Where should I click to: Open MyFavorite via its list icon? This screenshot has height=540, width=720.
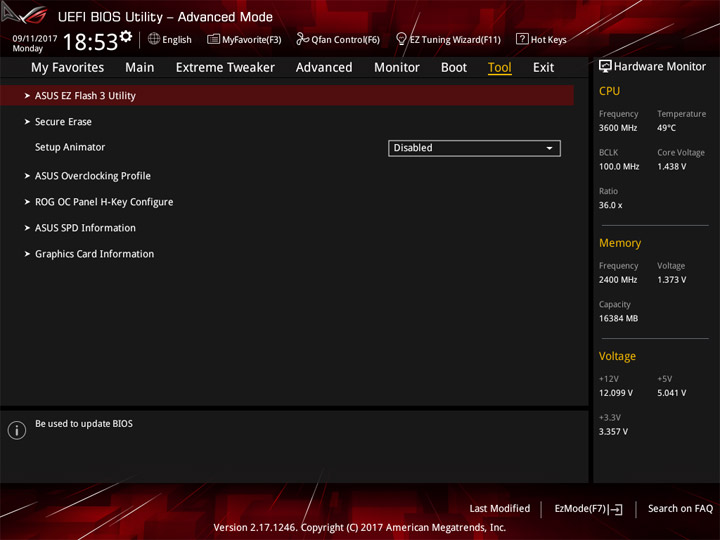click(213, 39)
